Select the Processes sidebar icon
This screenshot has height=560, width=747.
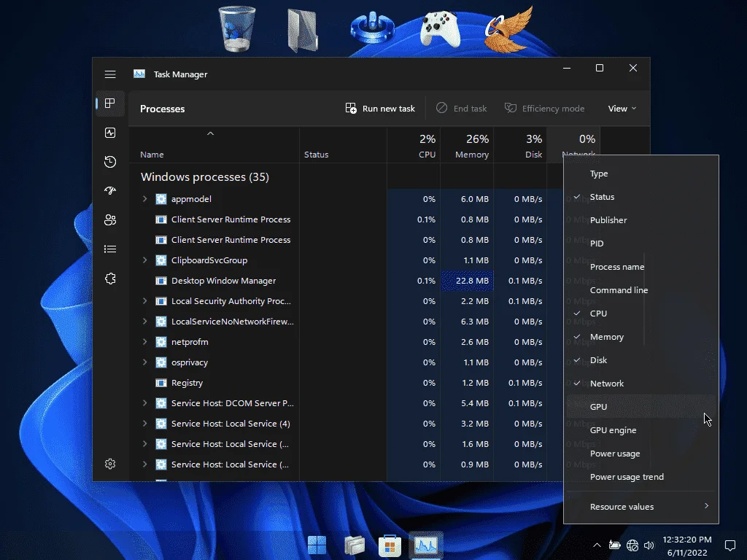tap(110, 104)
